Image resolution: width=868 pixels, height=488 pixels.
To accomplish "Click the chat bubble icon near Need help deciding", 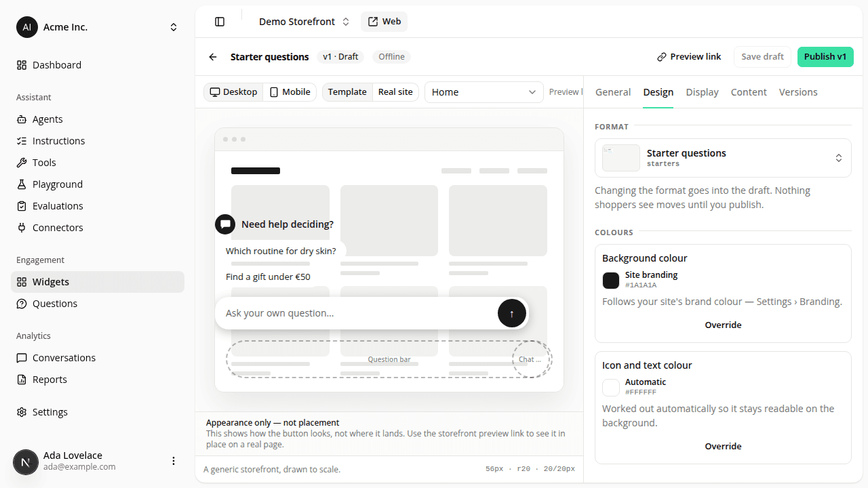I will 225,224.
